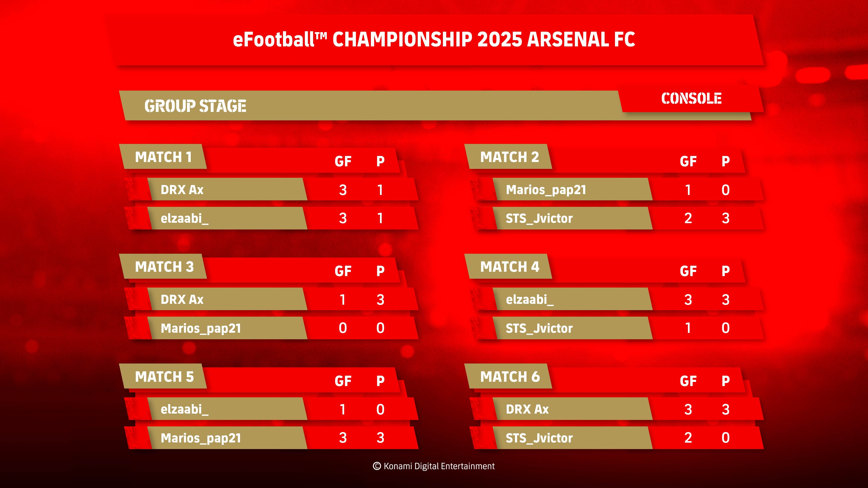This screenshot has height=488, width=868.
Task: Choose DRX Ax in Match 6
Action: (527, 409)
